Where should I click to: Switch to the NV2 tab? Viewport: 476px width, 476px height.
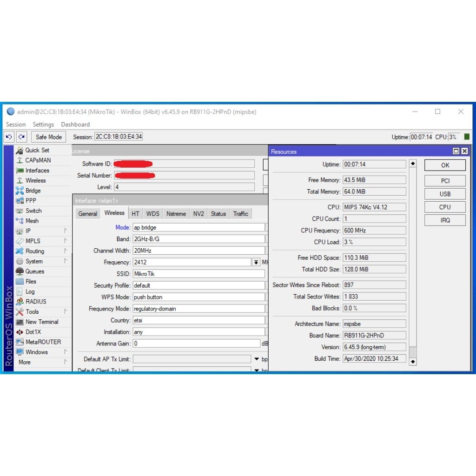click(198, 214)
